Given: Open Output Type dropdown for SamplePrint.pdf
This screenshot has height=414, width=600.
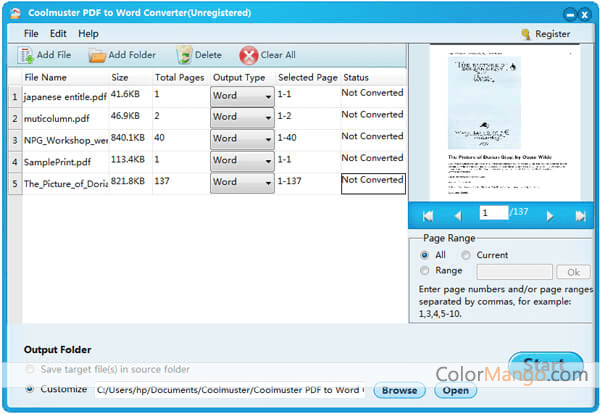Looking at the screenshot, I should coord(242,161).
